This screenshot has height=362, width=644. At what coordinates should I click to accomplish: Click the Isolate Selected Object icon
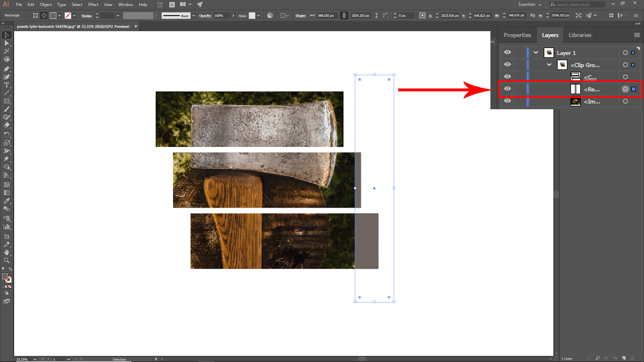tap(578, 15)
